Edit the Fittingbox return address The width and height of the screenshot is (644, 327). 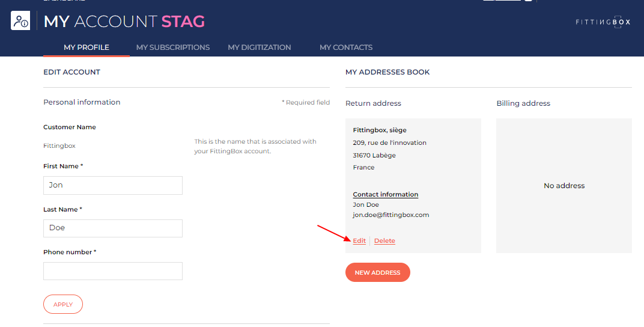[x=359, y=241]
